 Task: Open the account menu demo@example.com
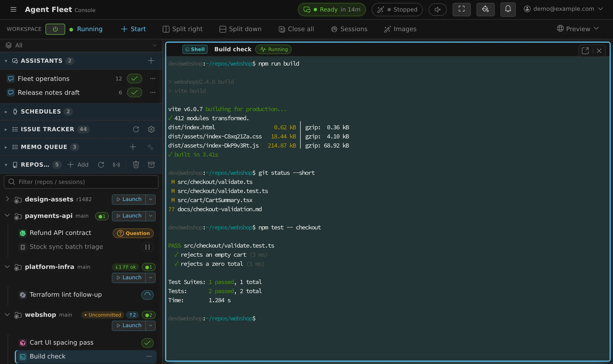pos(563,9)
